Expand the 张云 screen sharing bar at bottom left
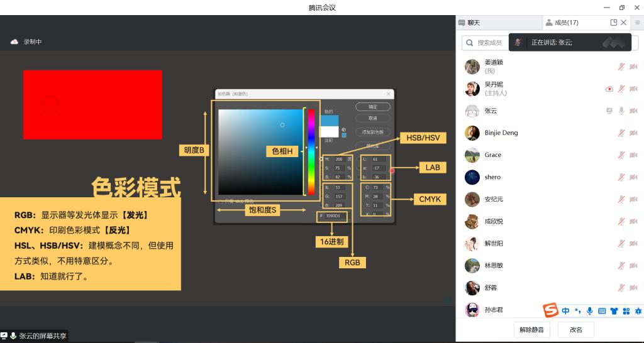The height and width of the screenshot is (343, 644). (x=34, y=336)
